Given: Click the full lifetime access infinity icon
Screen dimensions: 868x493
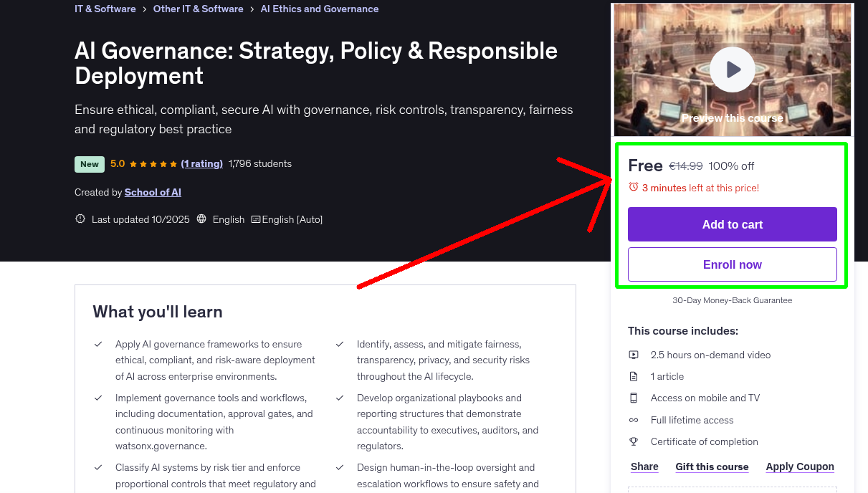Looking at the screenshot, I should pyautogui.click(x=634, y=420).
